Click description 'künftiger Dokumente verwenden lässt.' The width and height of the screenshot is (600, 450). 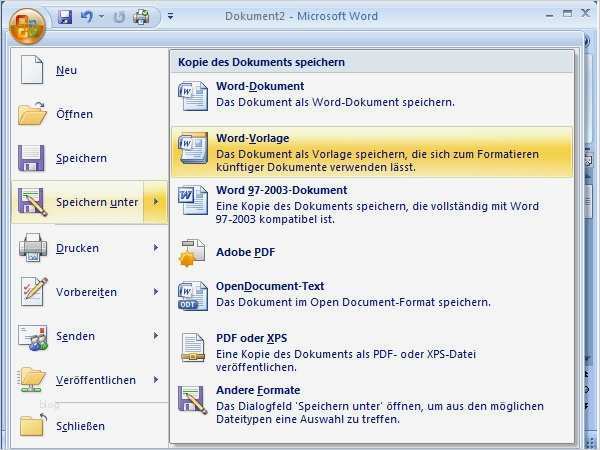coord(316,168)
